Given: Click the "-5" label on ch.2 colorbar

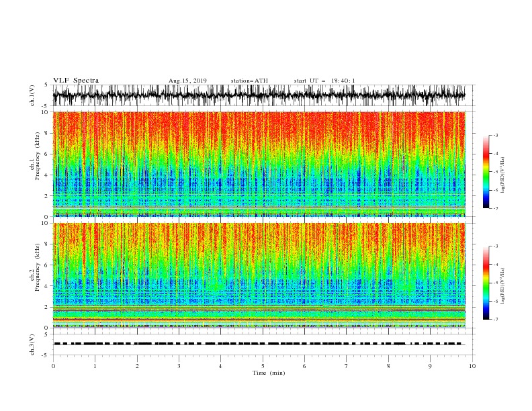Looking at the screenshot, I should 496,283.
